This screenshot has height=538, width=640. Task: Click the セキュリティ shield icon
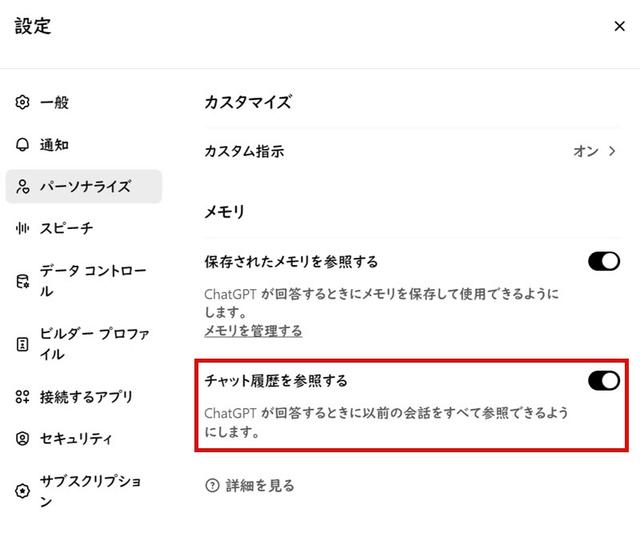pyautogui.click(x=23, y=439)
